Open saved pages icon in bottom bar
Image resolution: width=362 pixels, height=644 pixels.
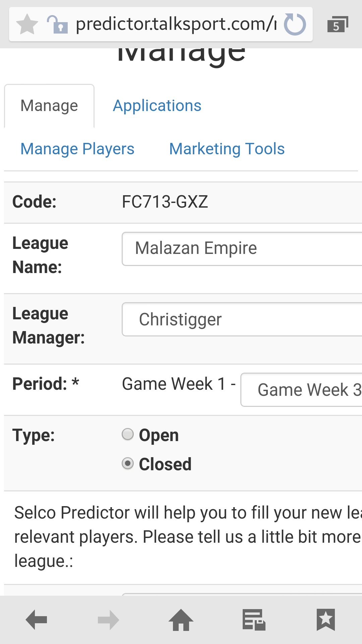254,620
